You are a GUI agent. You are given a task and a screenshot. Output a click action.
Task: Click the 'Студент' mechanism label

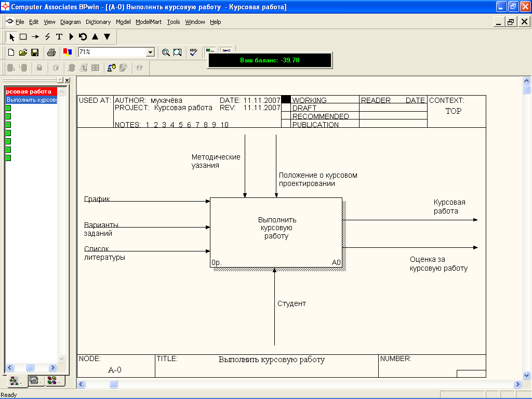pyautogui.click(x=291, y=303)
